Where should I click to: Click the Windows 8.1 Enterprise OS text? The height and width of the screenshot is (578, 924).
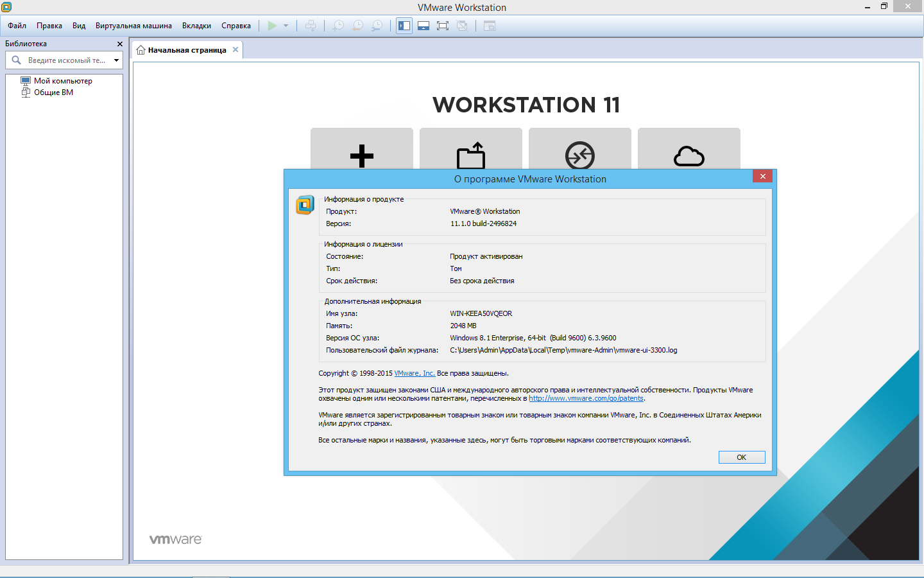pyautogui.click(x=533, y=338)
